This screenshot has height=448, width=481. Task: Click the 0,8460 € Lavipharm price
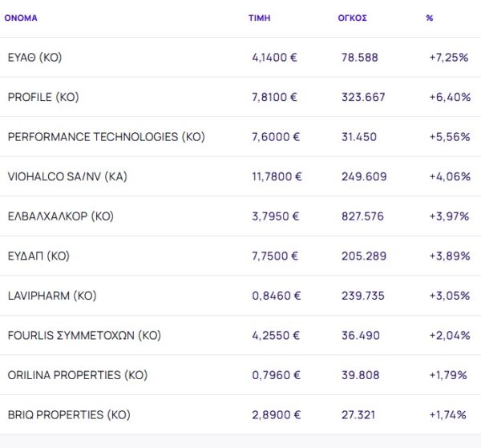[x=277, y=296]
